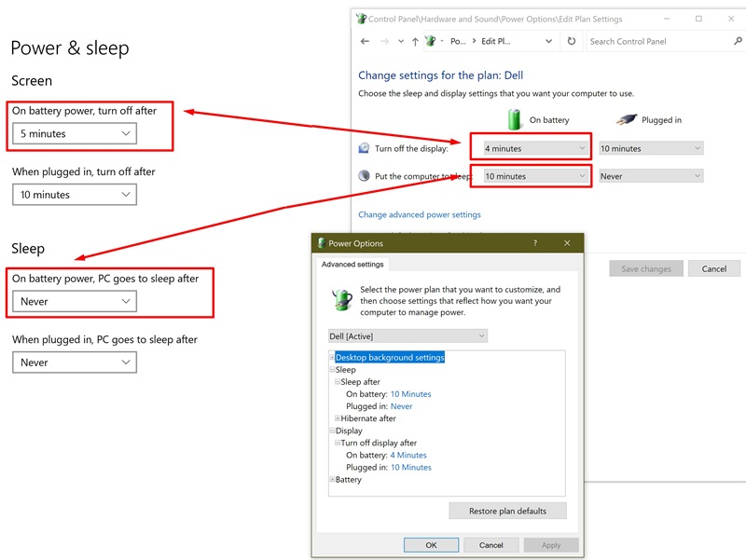This screenshot has width=746, height=560.
Task: Open Screen on battery '5 minutes' dropdown
Action: (75, 134)
